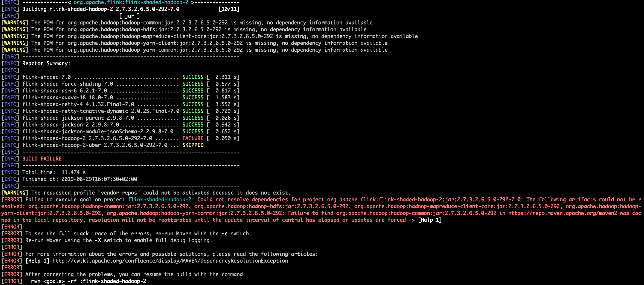Click the mvn <goals> -rf resume command
This screenshot has height=285, width=644.
(89, 281)
